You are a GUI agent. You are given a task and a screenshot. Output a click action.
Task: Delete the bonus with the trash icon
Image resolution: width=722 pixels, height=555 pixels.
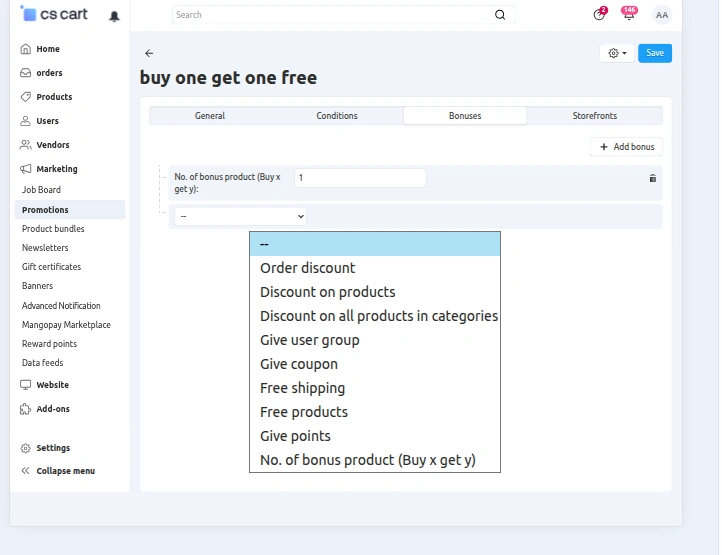[652, 178]
